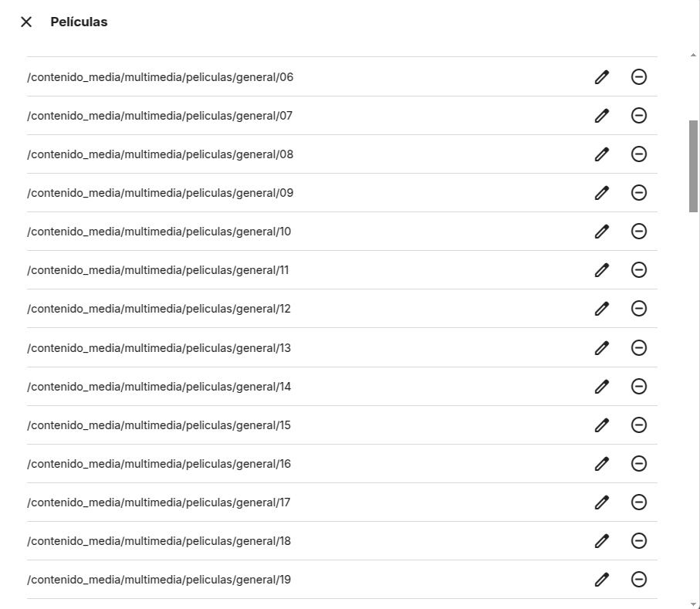Close the Películas dialog
700x609 pixels.
point(26,22)
